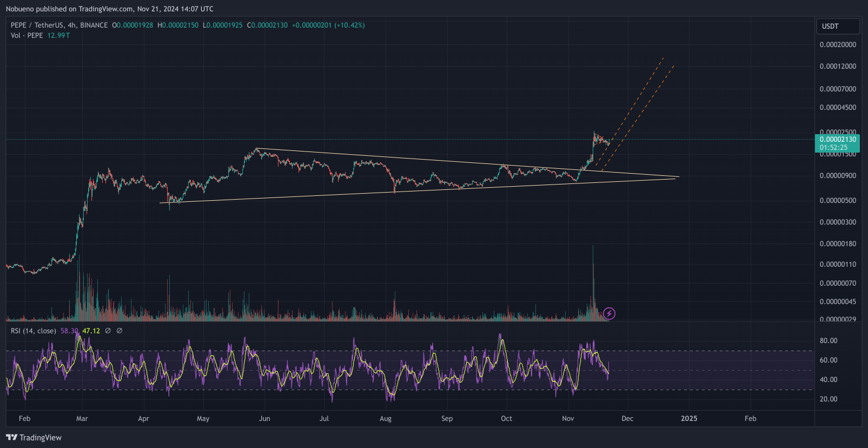
Task: Click the 0.00020000 price axis label
Action: (838, 45)
